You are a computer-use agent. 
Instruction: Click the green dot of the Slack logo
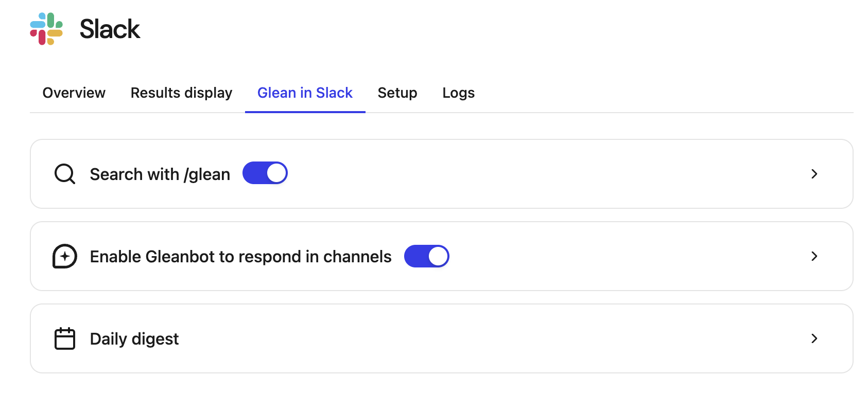coord(50,20)
